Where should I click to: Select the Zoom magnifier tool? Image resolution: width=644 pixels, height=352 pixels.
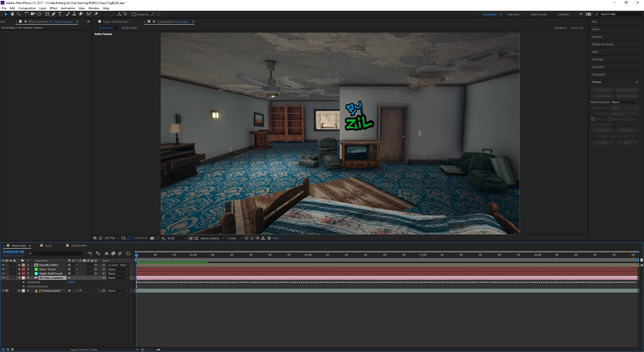18,14
